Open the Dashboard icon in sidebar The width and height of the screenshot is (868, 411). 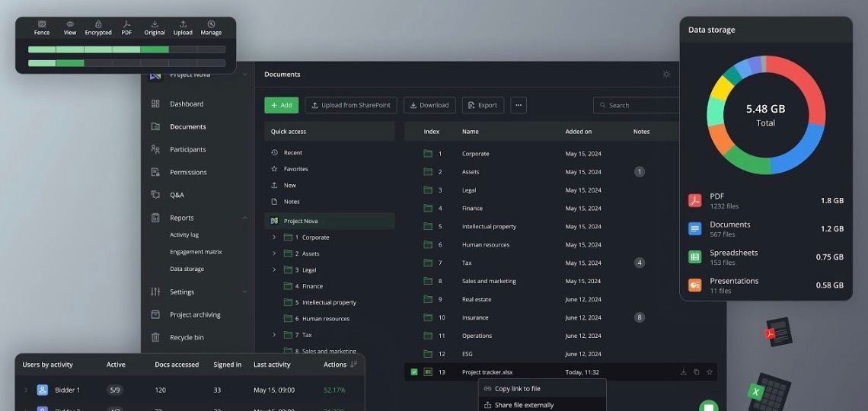click(155, 104)
